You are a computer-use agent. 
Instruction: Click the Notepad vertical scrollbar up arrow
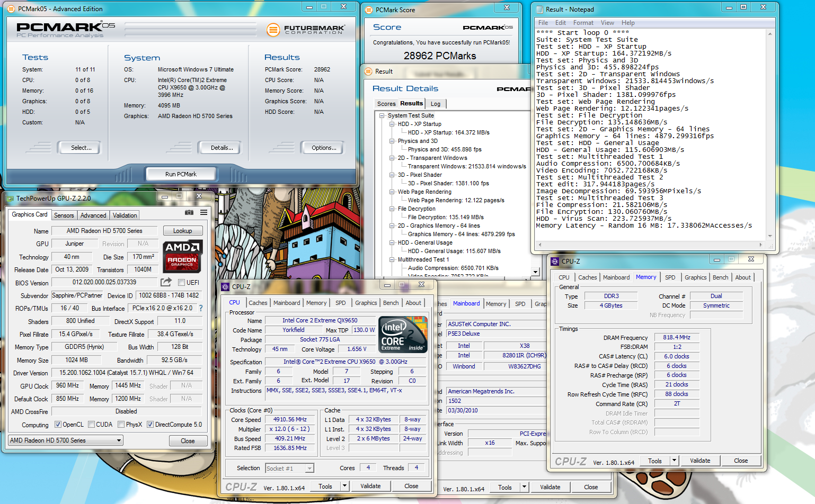click(x=770, y=33)
